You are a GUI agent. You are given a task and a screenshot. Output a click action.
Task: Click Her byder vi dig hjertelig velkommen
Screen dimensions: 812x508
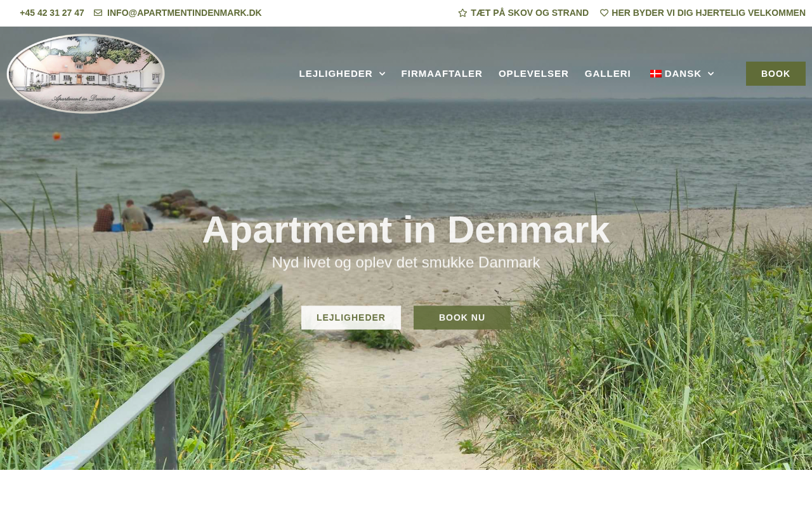pos(709,13)
